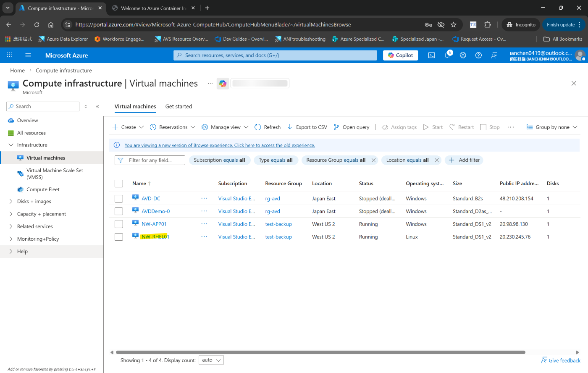This screenshot has width=588, height=373.
Task: Open Overview in the left menu
Action: (27, 121)
